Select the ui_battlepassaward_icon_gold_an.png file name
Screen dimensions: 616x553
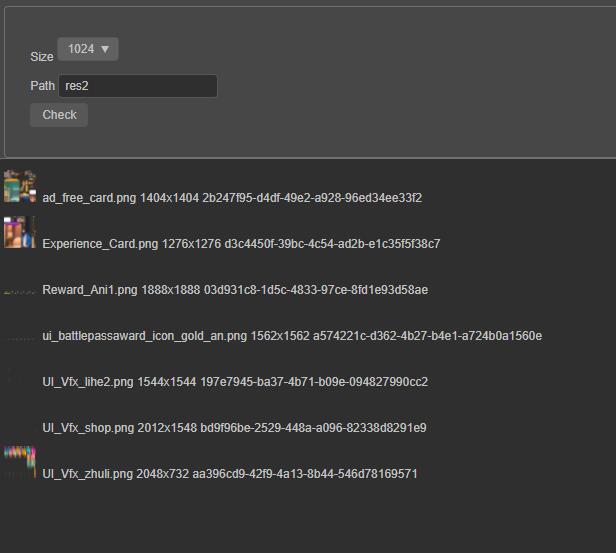[144, 336]
